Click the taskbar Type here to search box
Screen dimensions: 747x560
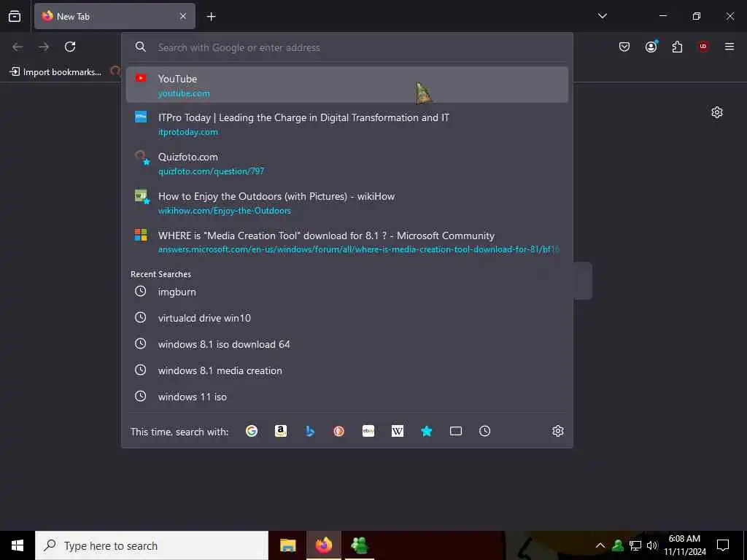click(152, 545)
